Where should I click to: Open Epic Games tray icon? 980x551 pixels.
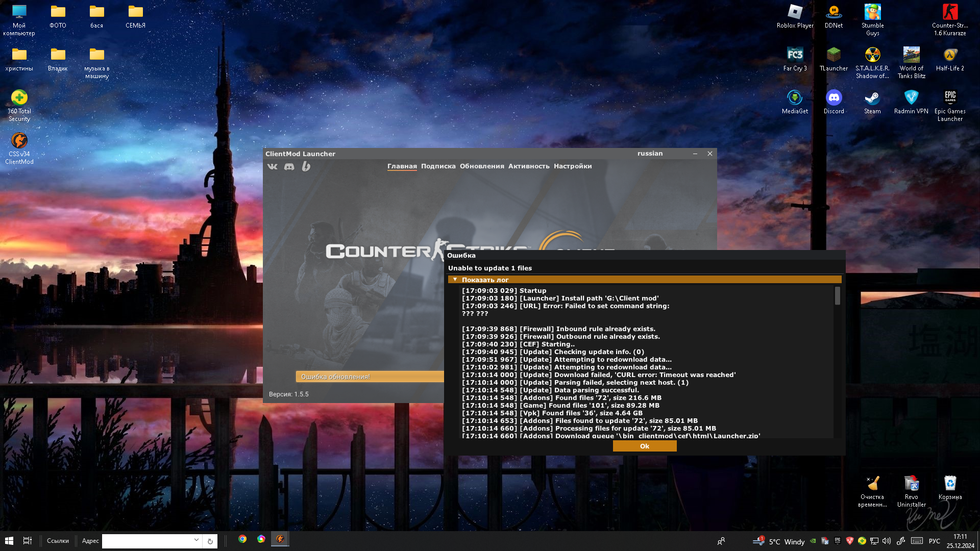pyautogui.click(x=838, y=541)
